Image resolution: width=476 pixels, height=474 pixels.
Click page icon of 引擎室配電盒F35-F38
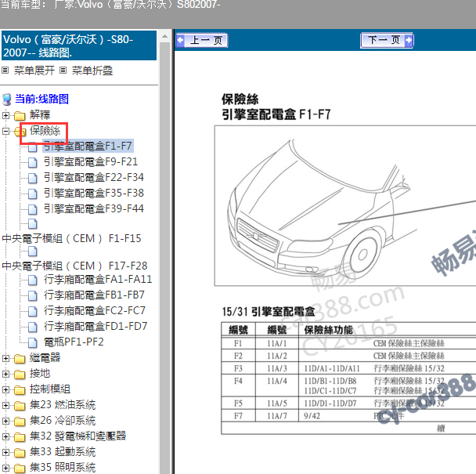pyautogui.click(x=33, y=194)
